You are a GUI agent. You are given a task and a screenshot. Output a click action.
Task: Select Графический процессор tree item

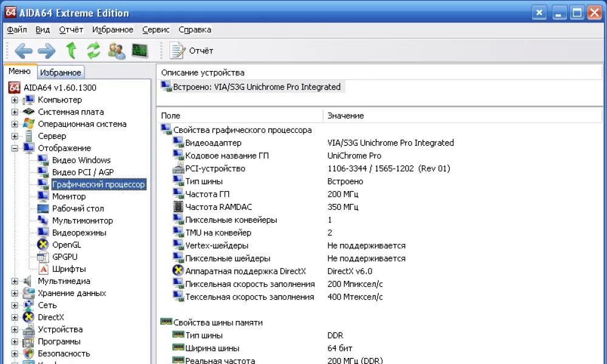(99, 184)
